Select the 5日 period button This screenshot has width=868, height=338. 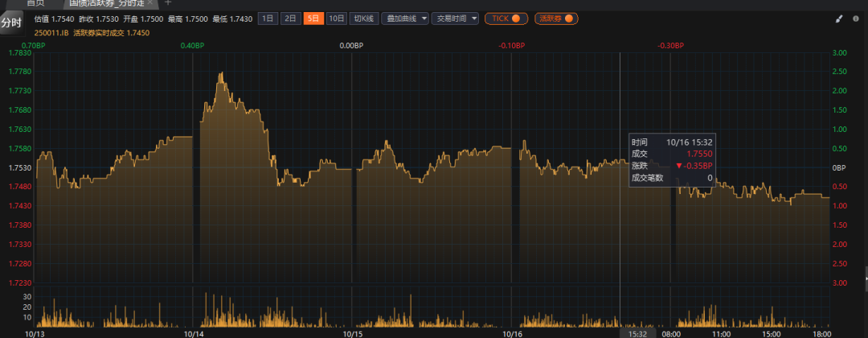coord(313,18)
